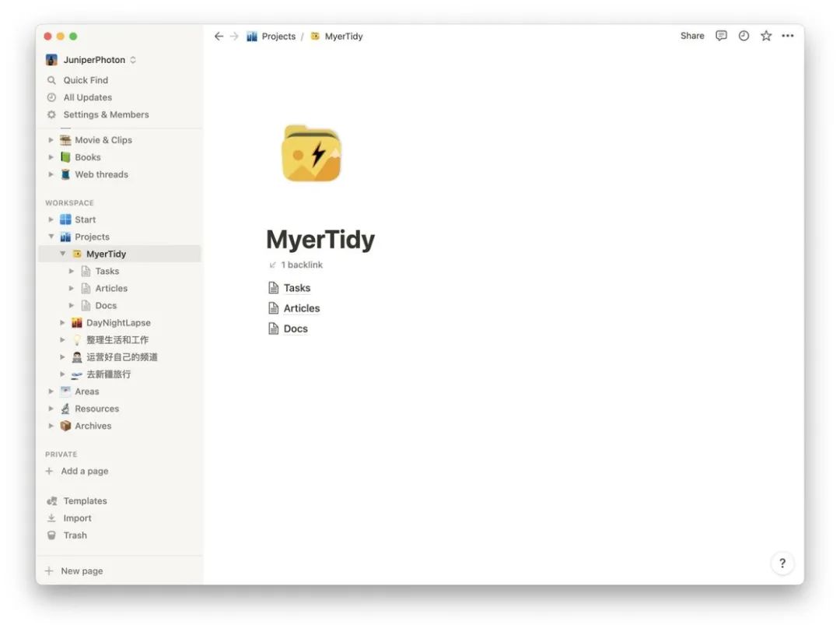Collapse the MyerTidy sidebar arrow

(x=63, y=254)
